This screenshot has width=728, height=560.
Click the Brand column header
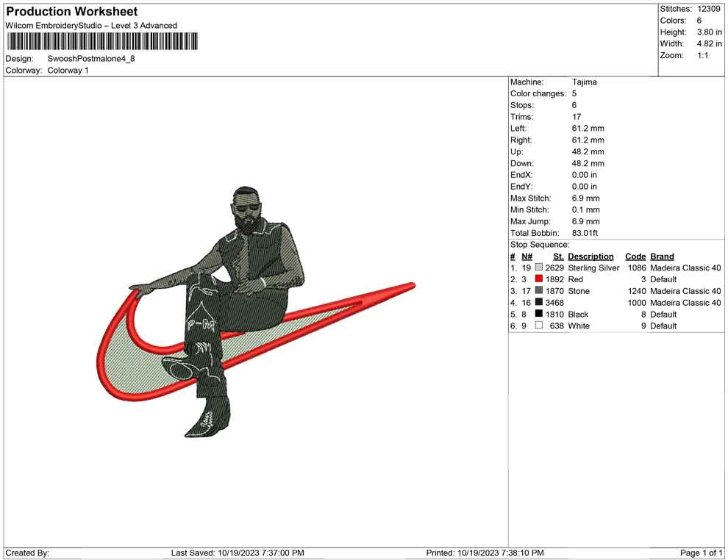[x=662, y=256]
